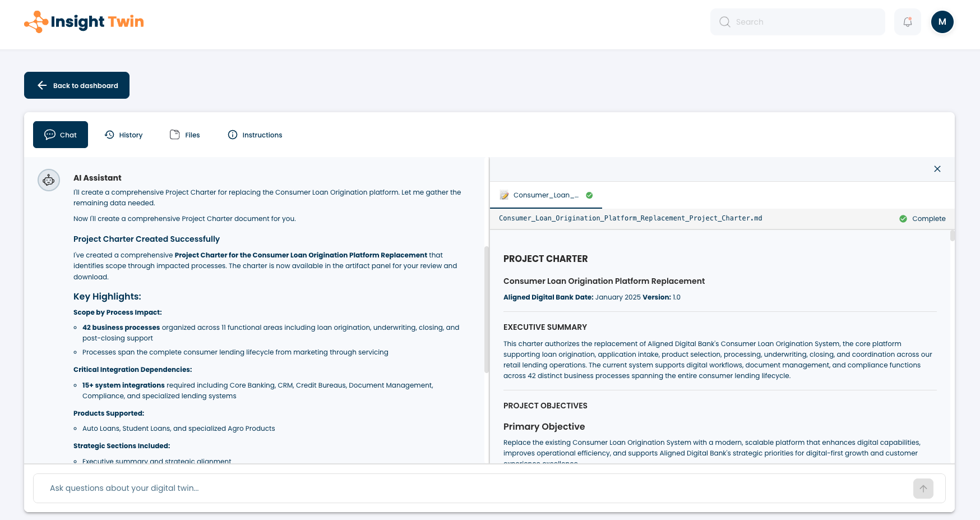Screen dimensions: 980x520
Task: Click 'Critical Integration Dependencies:' label
Action: coord(133,370)
